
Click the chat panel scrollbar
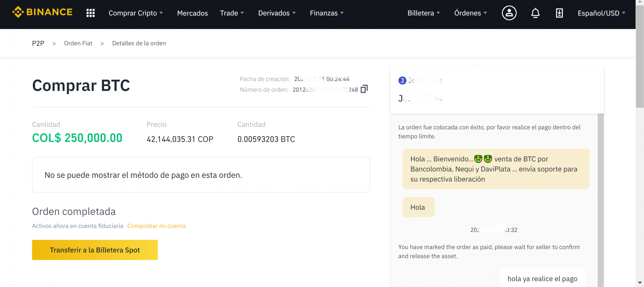click(x=601, y=200)
